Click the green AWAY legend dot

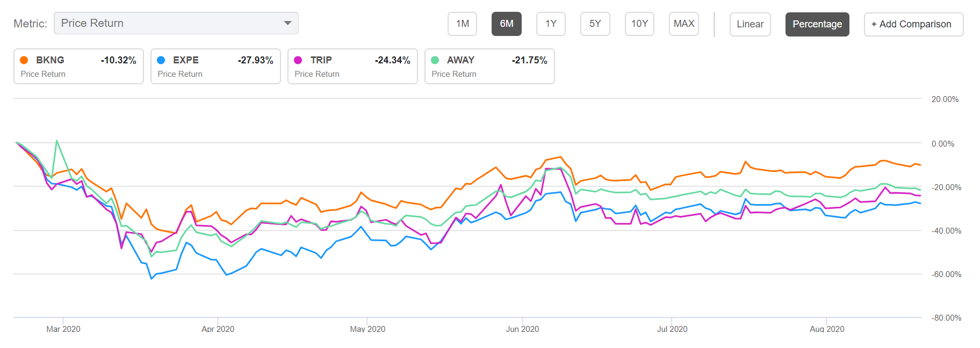click(435, 60)
